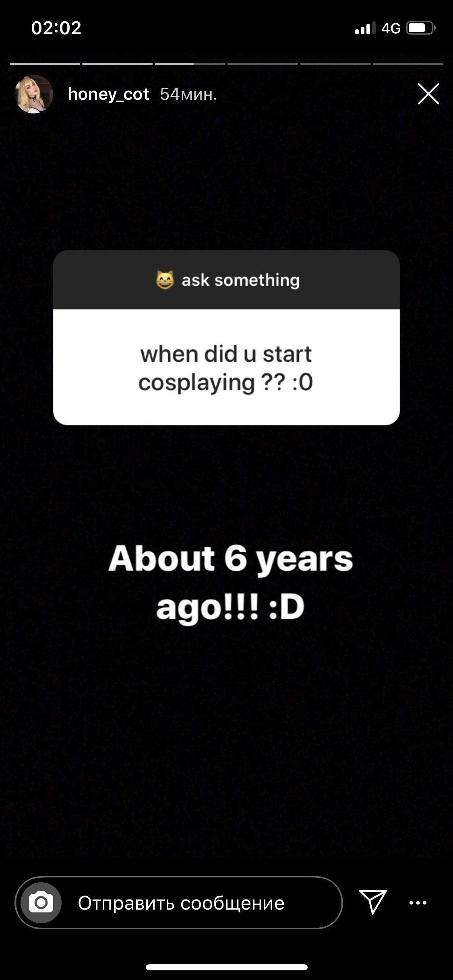Tap the honey_cot profile avatar
This screenshot has height=980, width=453.
point(34,94)
